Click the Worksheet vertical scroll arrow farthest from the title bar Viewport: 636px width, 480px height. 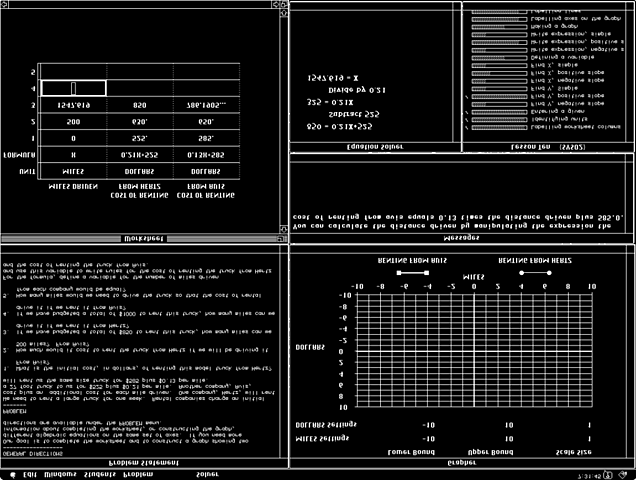tap(284, 13)
